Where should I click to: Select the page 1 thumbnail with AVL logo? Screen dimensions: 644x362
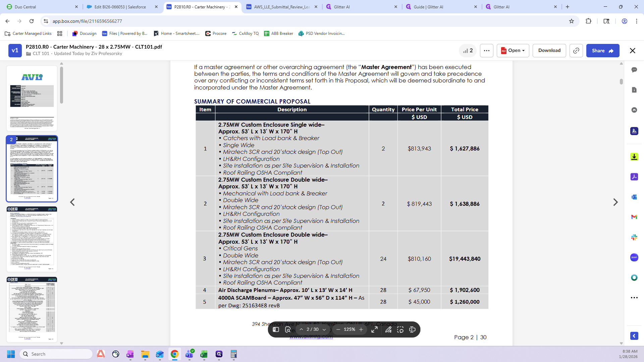point(32,98)
